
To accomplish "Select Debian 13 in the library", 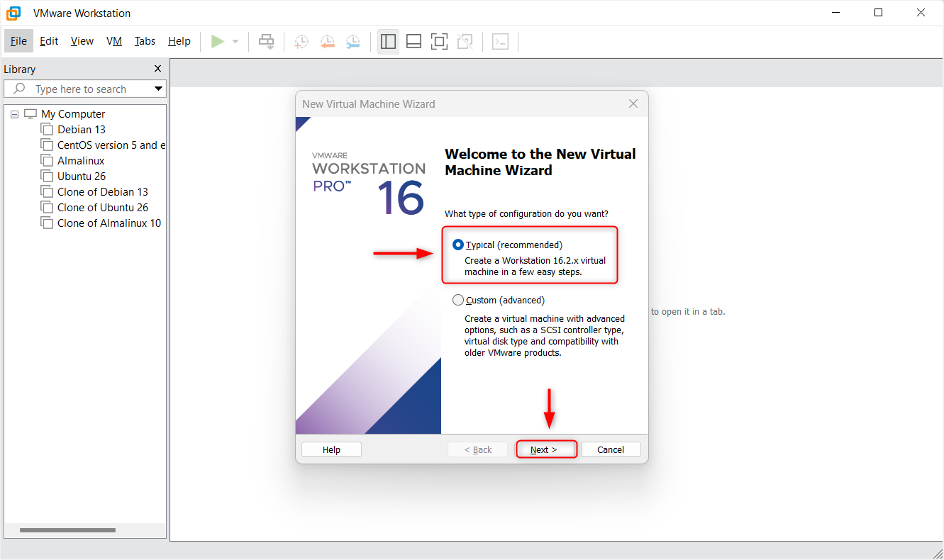I will 82,129.
